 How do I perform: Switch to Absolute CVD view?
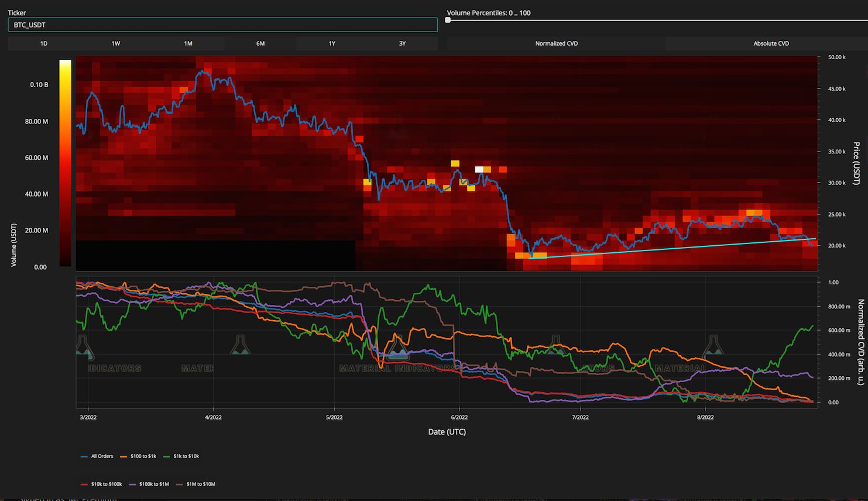771,43
